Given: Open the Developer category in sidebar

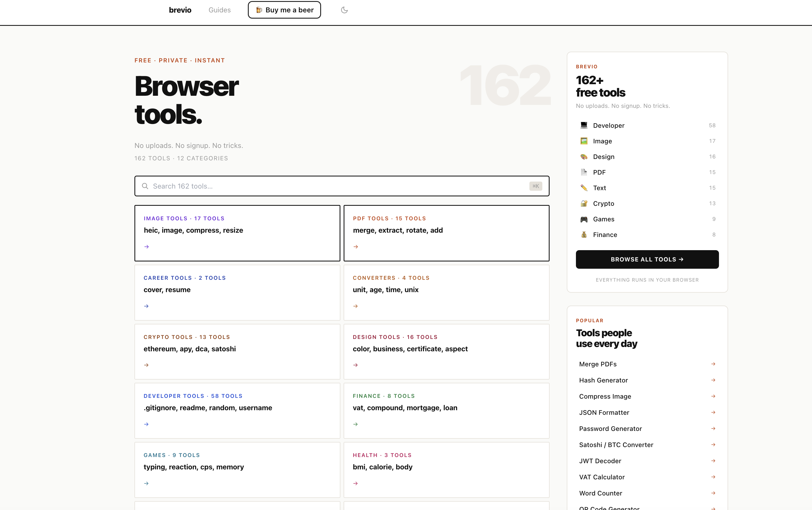Looking at the screenshot, I should (647, 125).
